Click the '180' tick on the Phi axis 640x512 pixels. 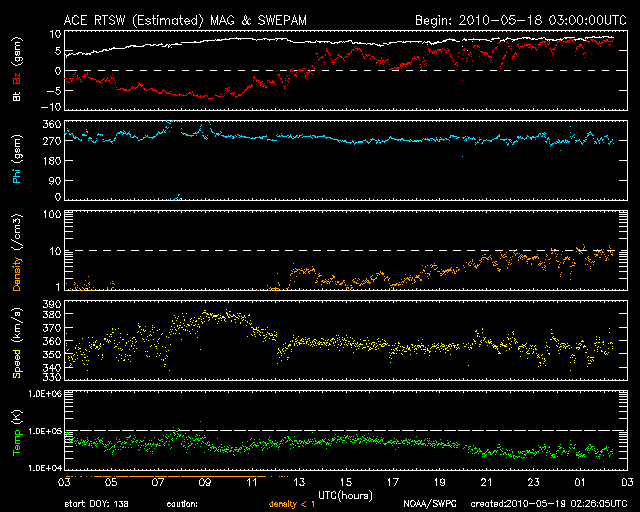pyautogui.click(x=52, y=161)
